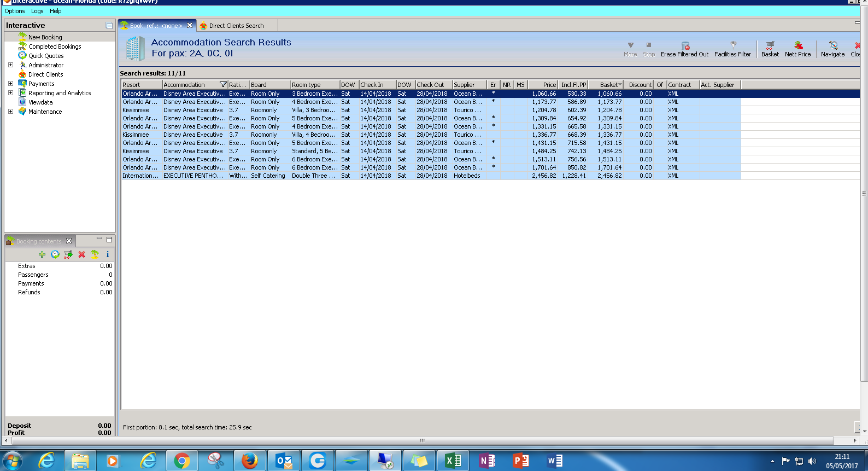This screenshot has width=868, height=471.
Task: Open Completed Bookings in the sidebar
Action: tap(55, 46)
